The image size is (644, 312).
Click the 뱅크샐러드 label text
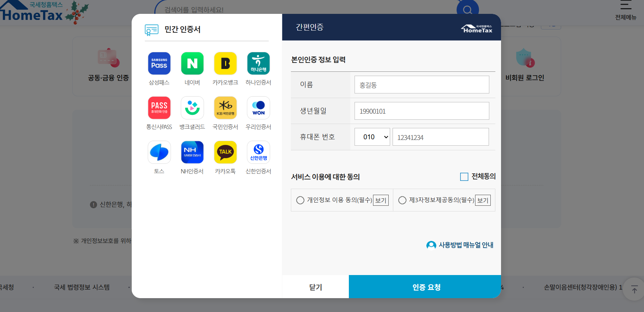pos(192,127)
